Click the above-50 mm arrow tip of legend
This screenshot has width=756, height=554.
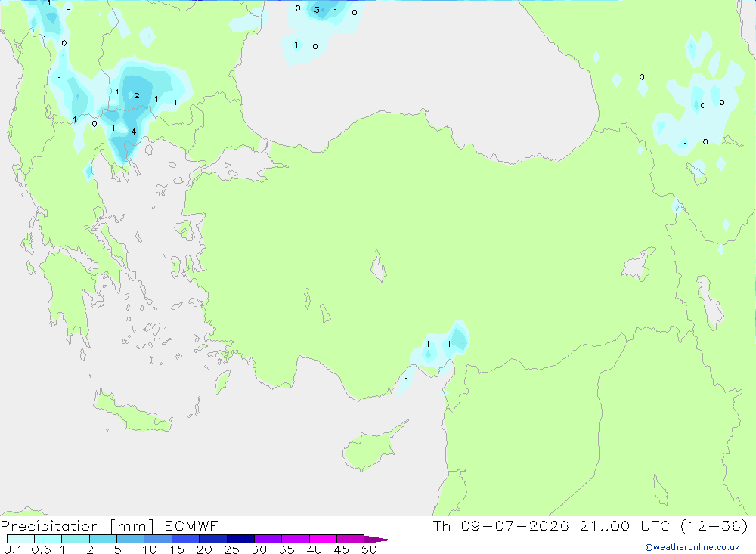[x=378, y=540]
